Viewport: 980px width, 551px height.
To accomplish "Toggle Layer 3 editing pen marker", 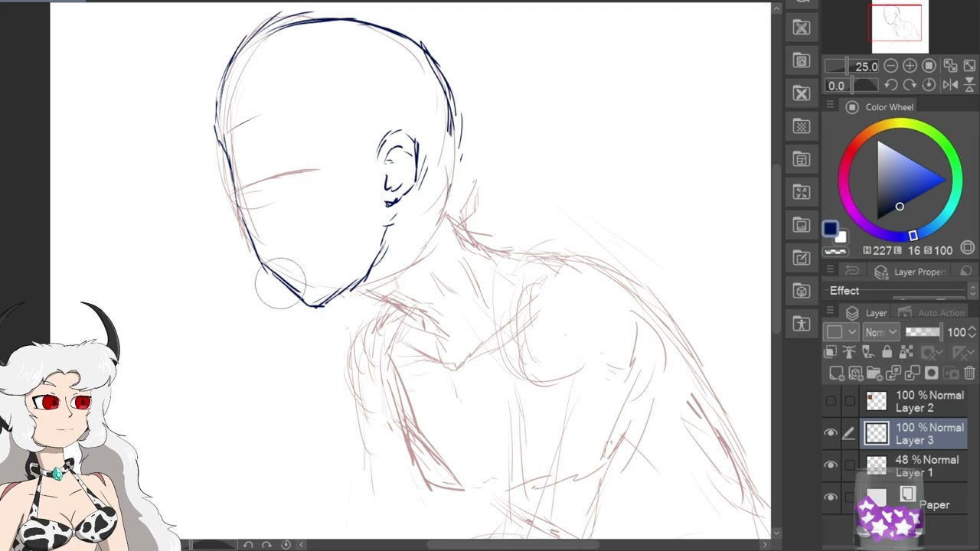I will point(849,433).
